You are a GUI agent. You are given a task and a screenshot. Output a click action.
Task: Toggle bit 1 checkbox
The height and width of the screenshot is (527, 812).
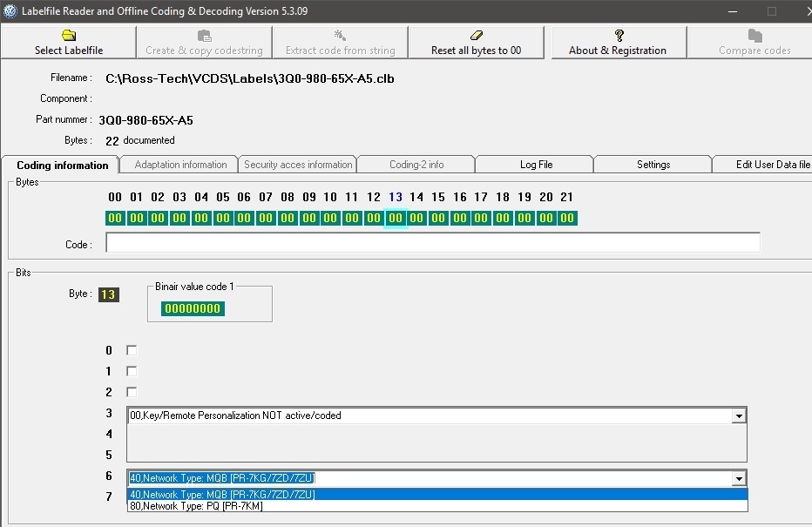click(x=132, y=371)
